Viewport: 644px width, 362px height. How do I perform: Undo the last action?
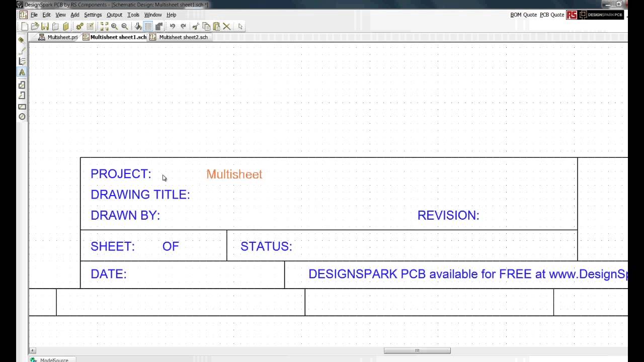tap(173, 27)
